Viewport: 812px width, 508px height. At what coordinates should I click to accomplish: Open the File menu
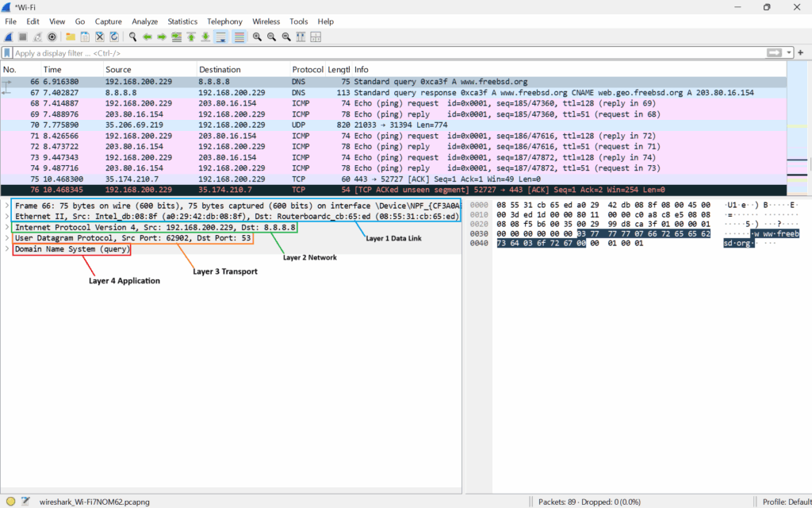pos(10,21)
